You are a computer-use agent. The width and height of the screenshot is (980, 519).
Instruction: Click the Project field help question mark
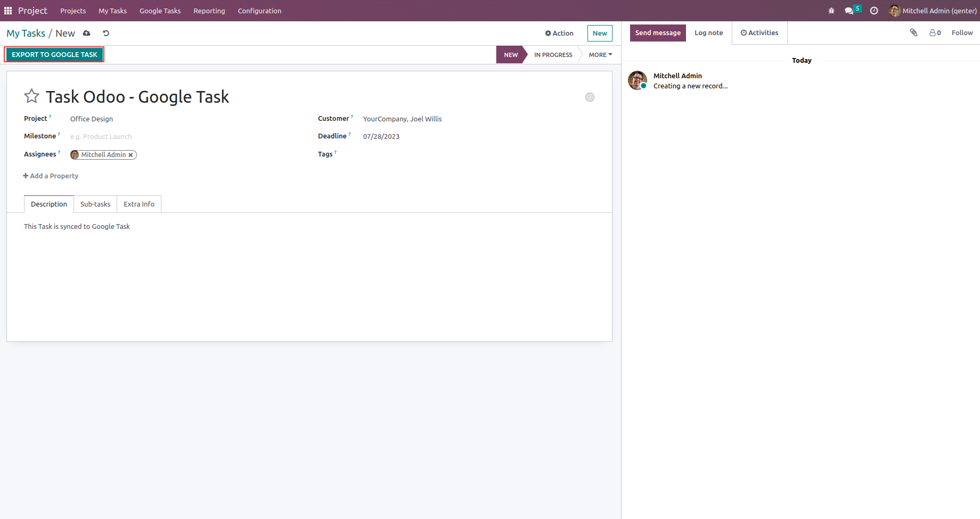tap(50, 117)
